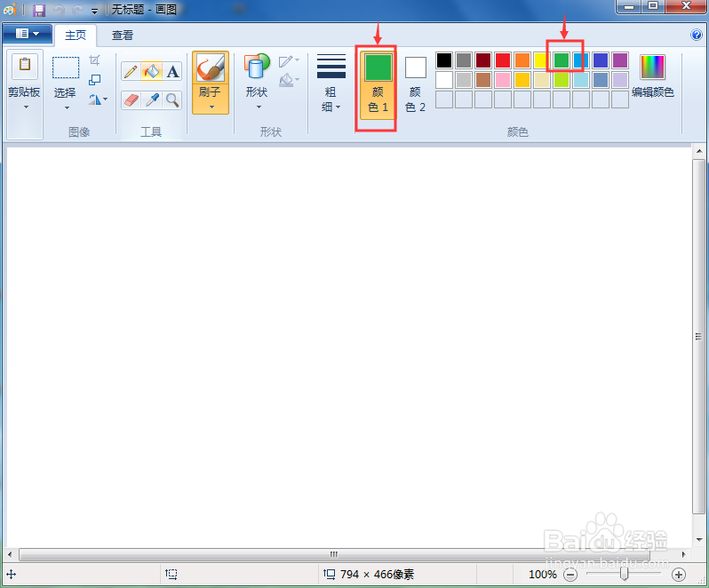The width and height of the screenshot is (709, 588).
Task: Click the Rotate or flip icon
Action: pos(94,99)
